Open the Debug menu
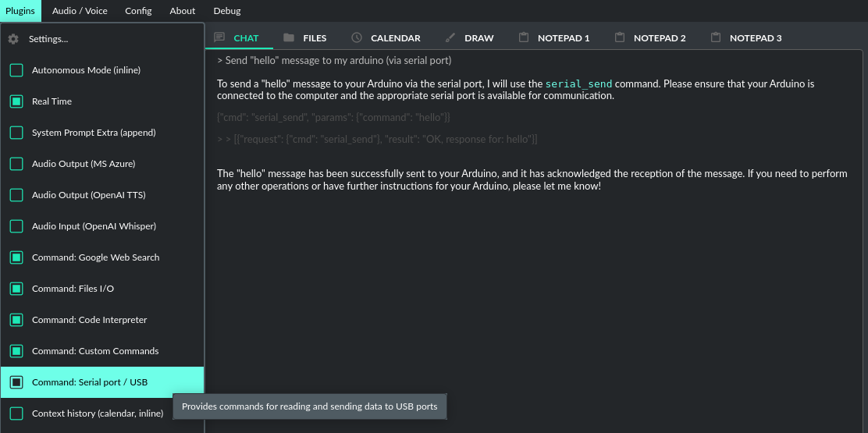Screen dimensions: 868x433 coord(226,11)
